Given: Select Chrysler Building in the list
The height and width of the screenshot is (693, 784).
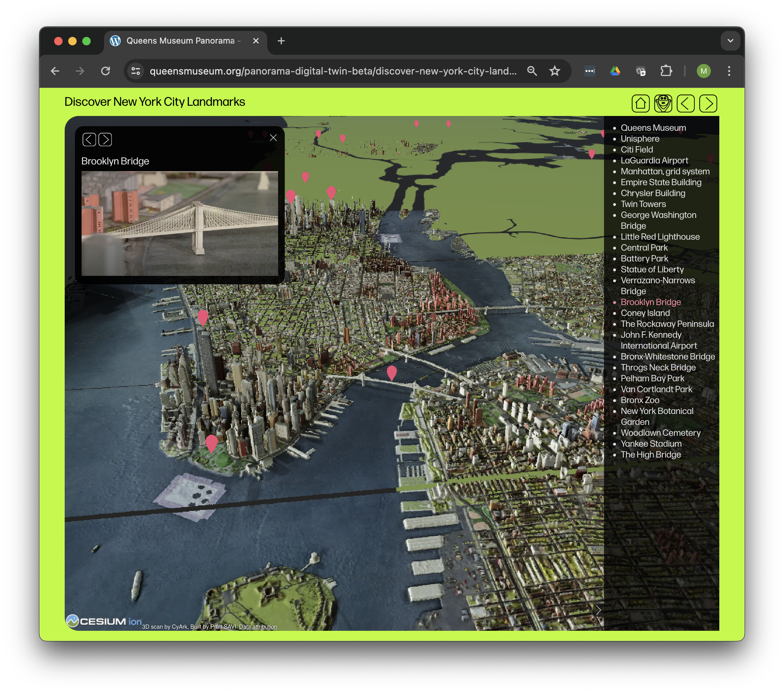Looking at the screenshot, I should [x=653, y=193].
